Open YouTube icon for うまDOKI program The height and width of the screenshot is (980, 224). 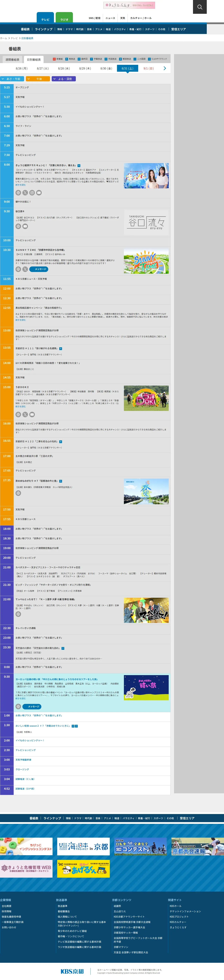32,414
